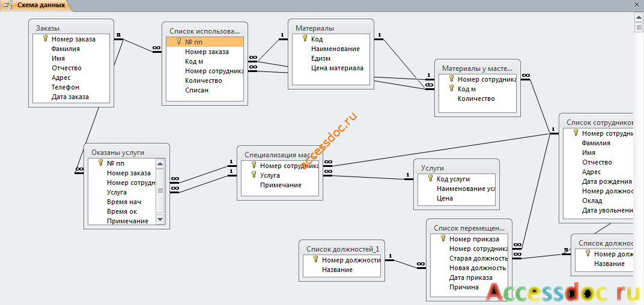Select Дата приказа field
The height and width of the screenshot is (305, 644).
click(469, 277)
